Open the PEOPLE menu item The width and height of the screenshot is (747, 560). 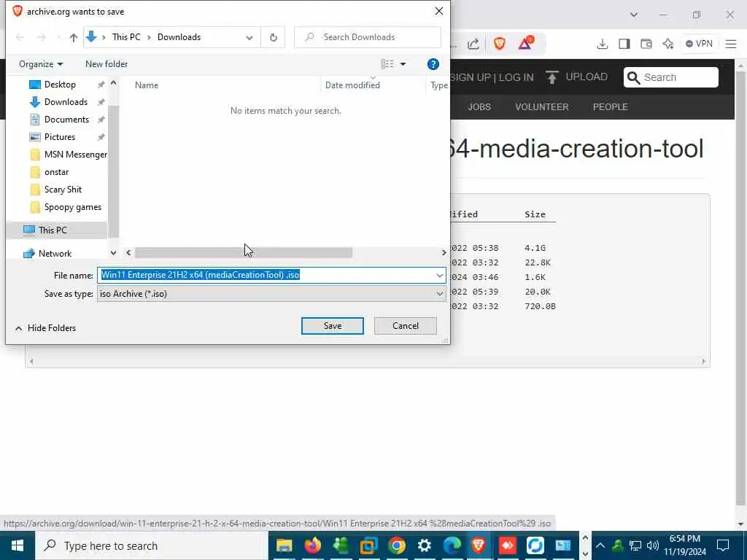[610, 107]
